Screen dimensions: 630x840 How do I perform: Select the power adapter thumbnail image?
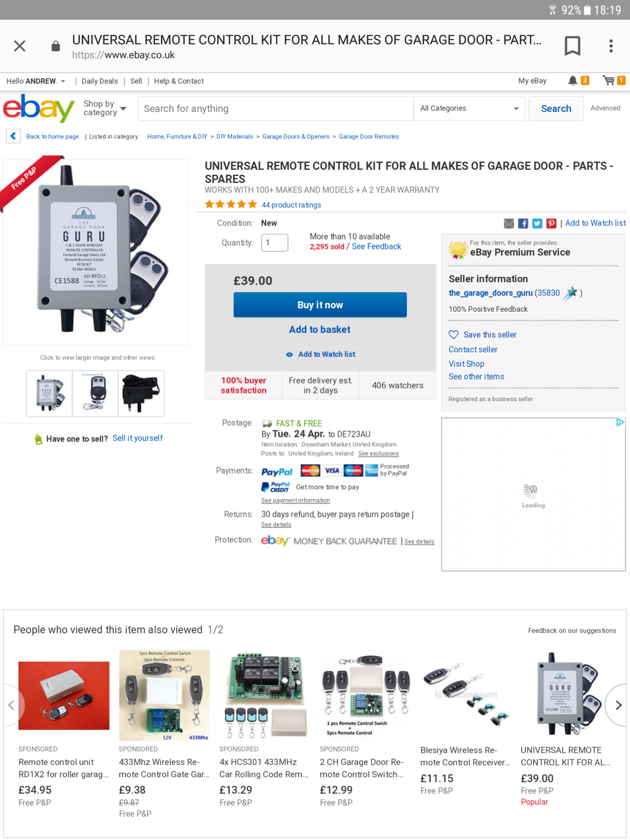pos(141,394)
